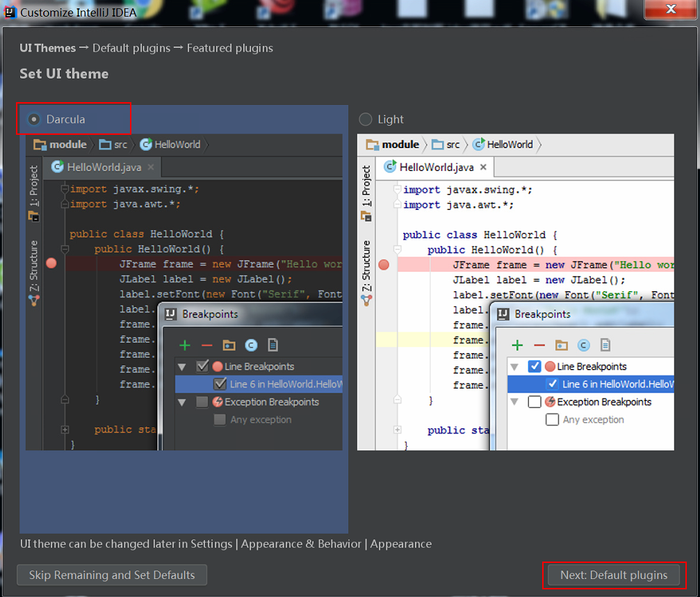Viewport: 700px width, 597px height.
Task: Click the HelloWorld class icon in Light breadcrumb
Action: [478, 144]
